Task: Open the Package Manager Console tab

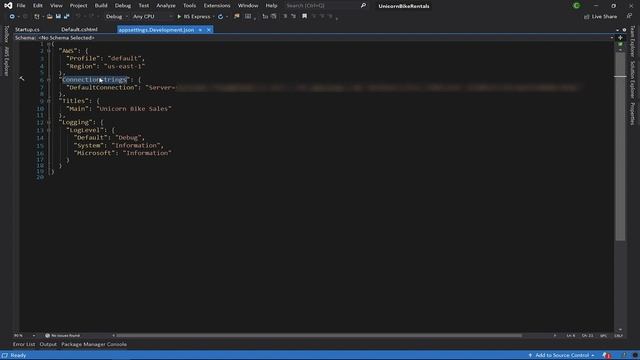Action: (x=94, y=344)
